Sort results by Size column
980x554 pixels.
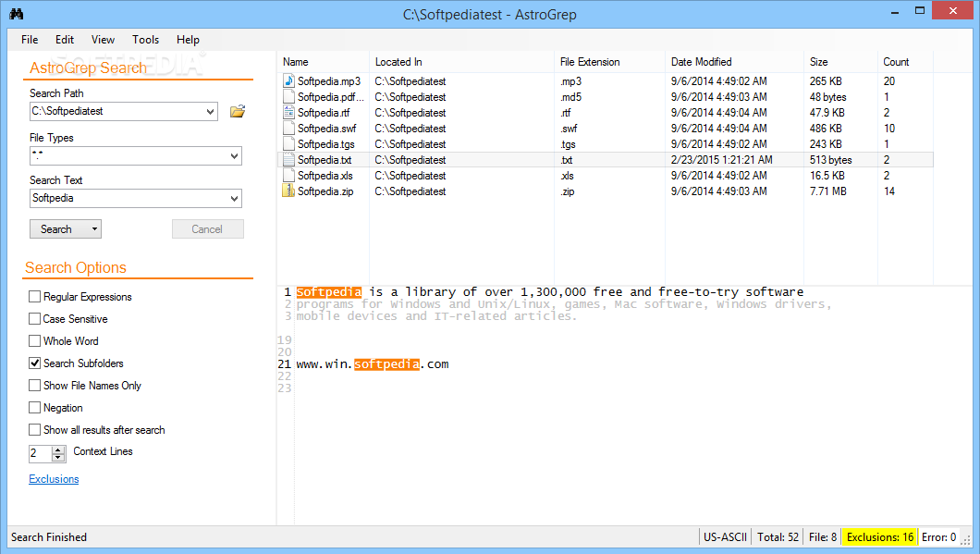[x=840, y=62]
